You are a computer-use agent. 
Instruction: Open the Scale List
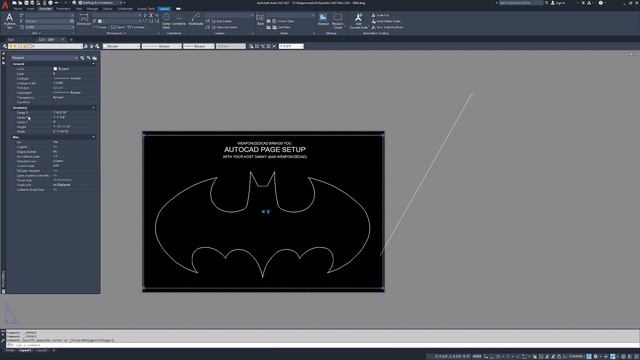pyautogui.click(x=380, y=15)
